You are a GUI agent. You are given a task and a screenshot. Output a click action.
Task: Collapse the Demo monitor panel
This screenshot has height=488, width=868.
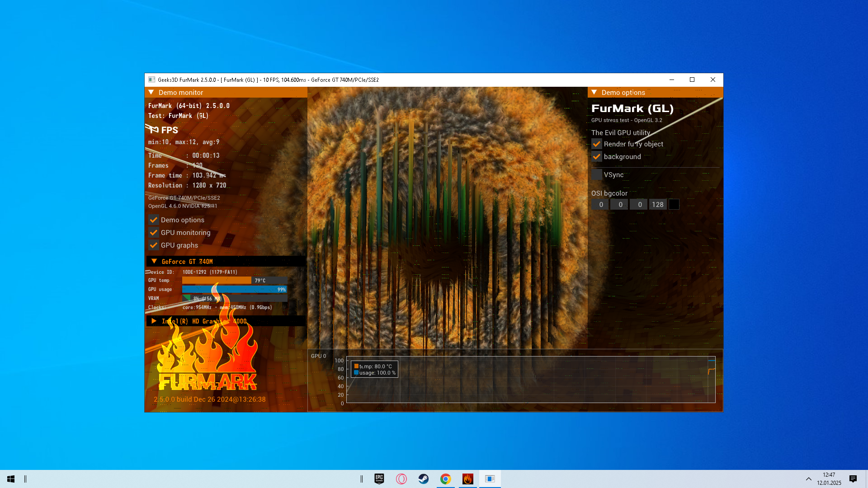(x=151, y=92)
